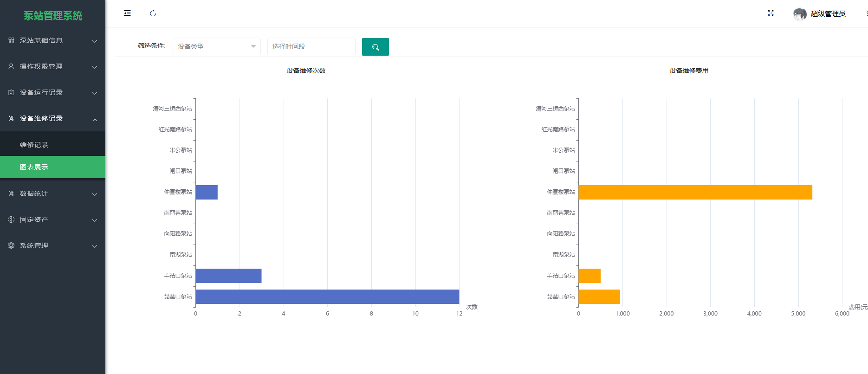868x374 pixels.
Task: Open the 固定资产 menu
Action: coord(52,219)
